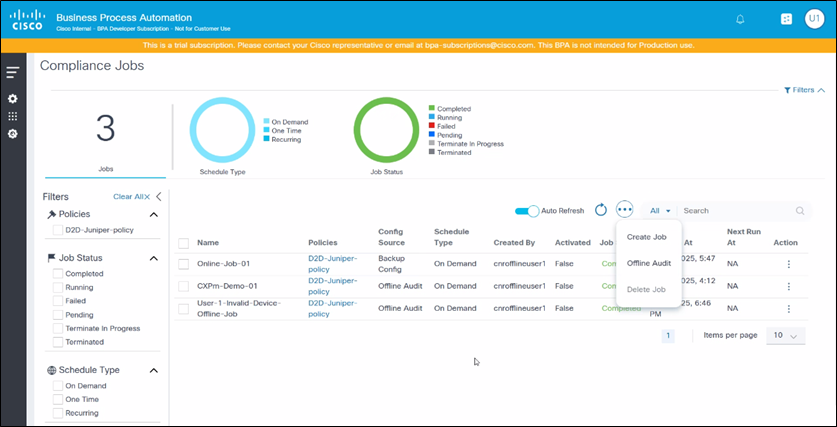
Task: Collapse the Filters side panel arrow
Action: (159, 196)
